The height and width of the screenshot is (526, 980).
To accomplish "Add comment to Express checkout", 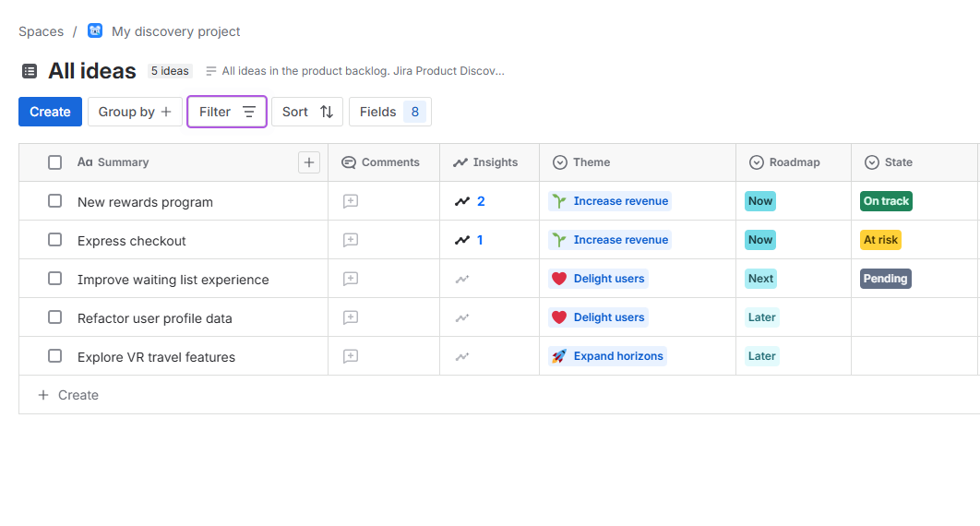I will [x=351, y=240].
